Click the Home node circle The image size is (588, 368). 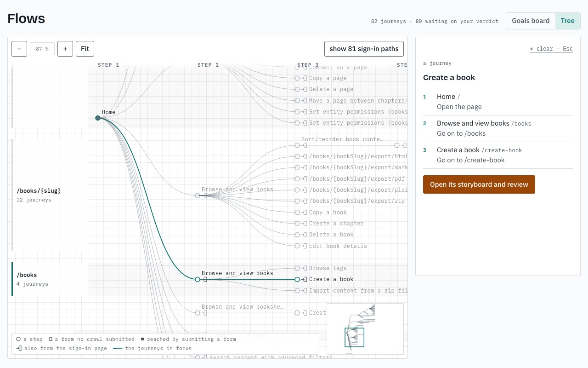point(98,118)
